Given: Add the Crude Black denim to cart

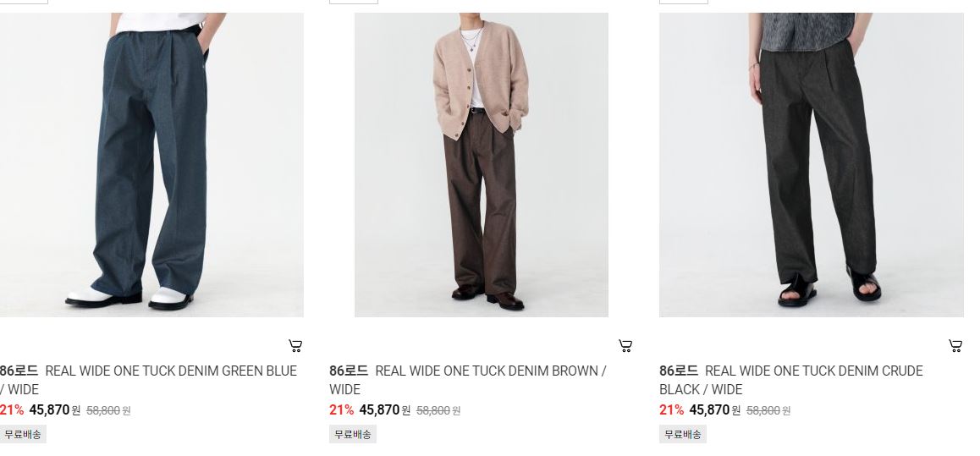Looking at the screenshot, I should (955, 345).
